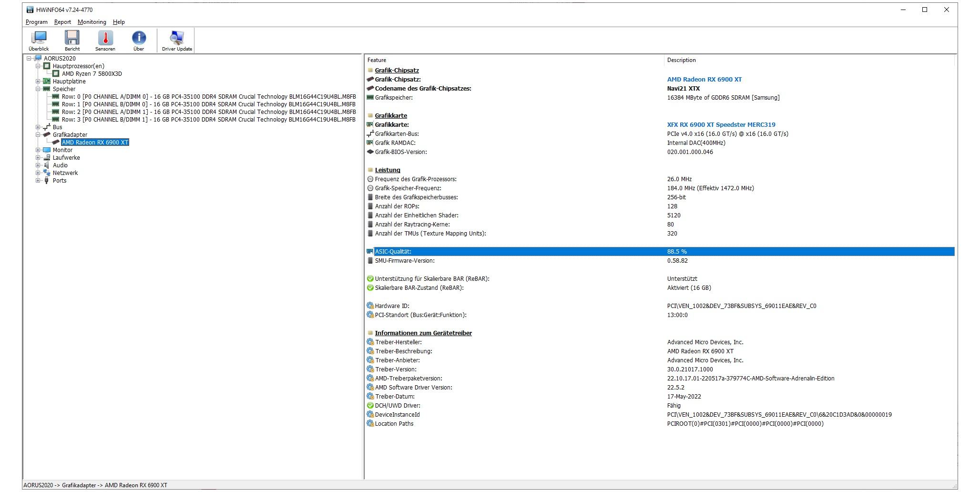The height and width of the screenshot is (492, 980).
Task: Select memory Row: 0 DIMM entry
Action: coord(209,97)
